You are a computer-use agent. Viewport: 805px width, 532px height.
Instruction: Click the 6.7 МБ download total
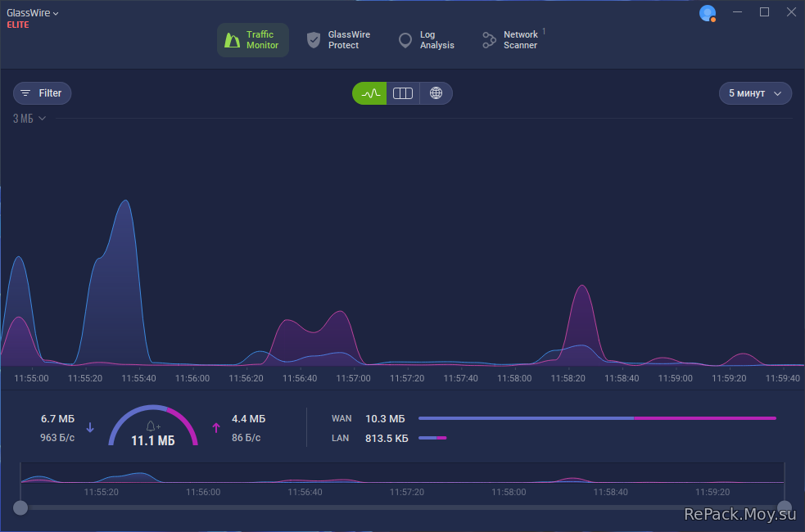click(x=57, y=418)
